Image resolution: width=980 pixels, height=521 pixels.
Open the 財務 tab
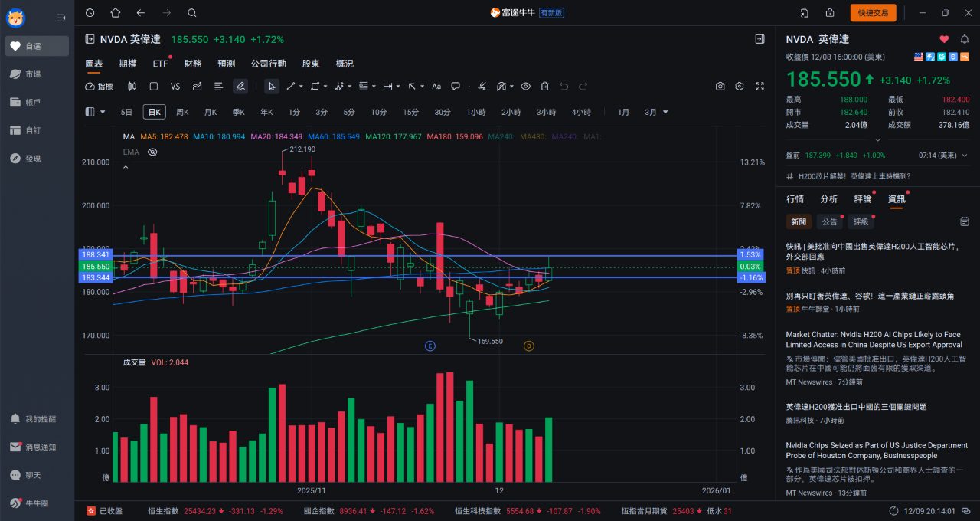coord(193,64)
